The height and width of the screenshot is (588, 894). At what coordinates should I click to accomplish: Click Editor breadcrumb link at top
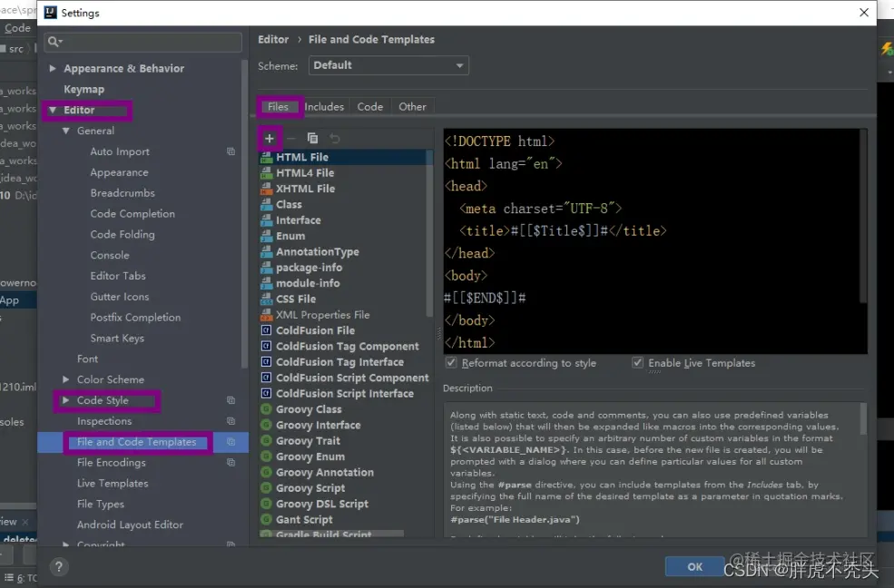[273, 39]
